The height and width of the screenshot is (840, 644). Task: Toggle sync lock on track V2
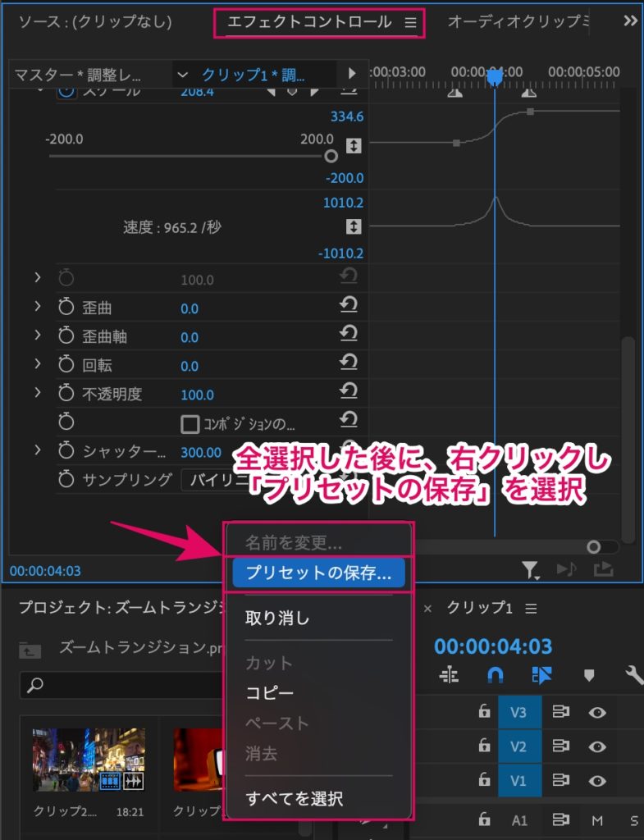pyautogui.click(x=561, y=746)
